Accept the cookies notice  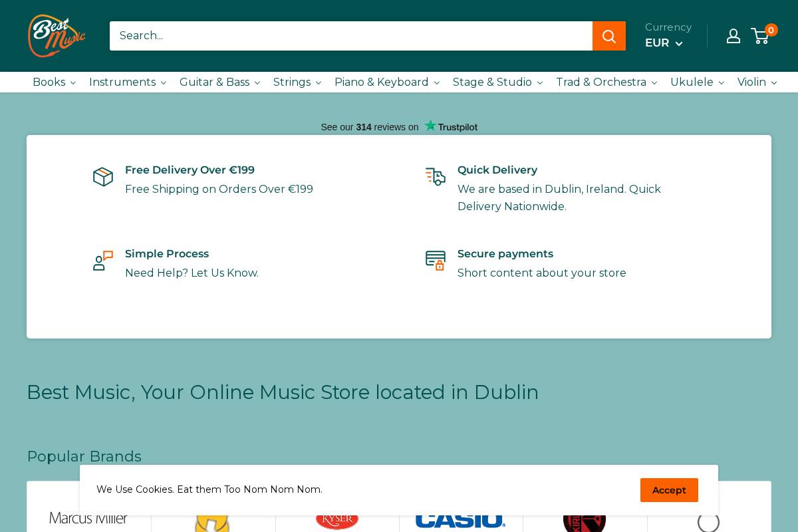669,490
